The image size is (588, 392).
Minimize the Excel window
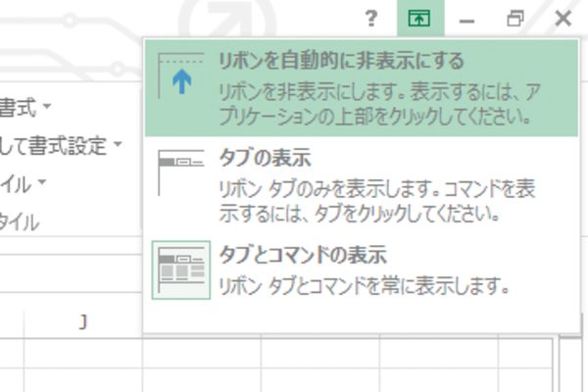[x=466, y=21]
